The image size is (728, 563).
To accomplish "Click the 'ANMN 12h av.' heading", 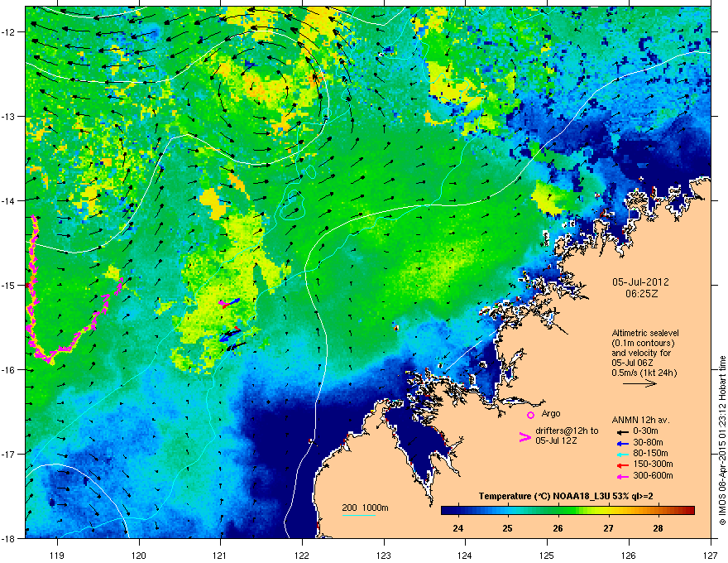I will pos(640,420).
